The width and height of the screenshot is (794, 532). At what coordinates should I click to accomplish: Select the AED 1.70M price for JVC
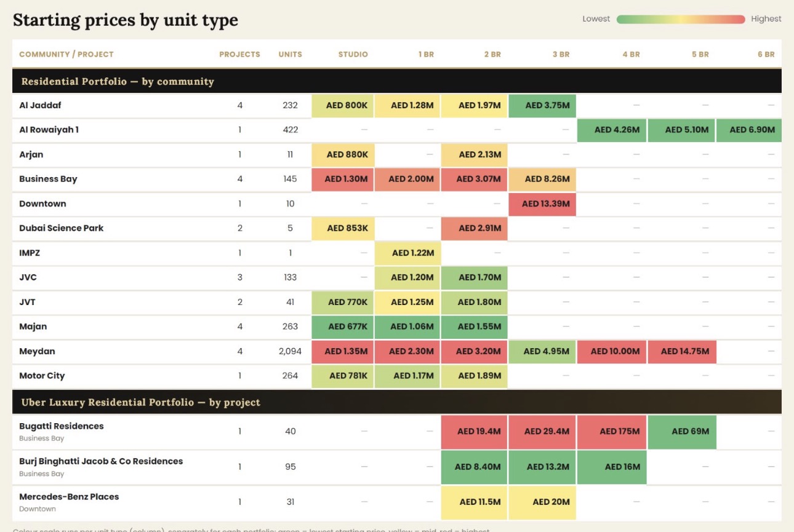click(x=475, y=277)
